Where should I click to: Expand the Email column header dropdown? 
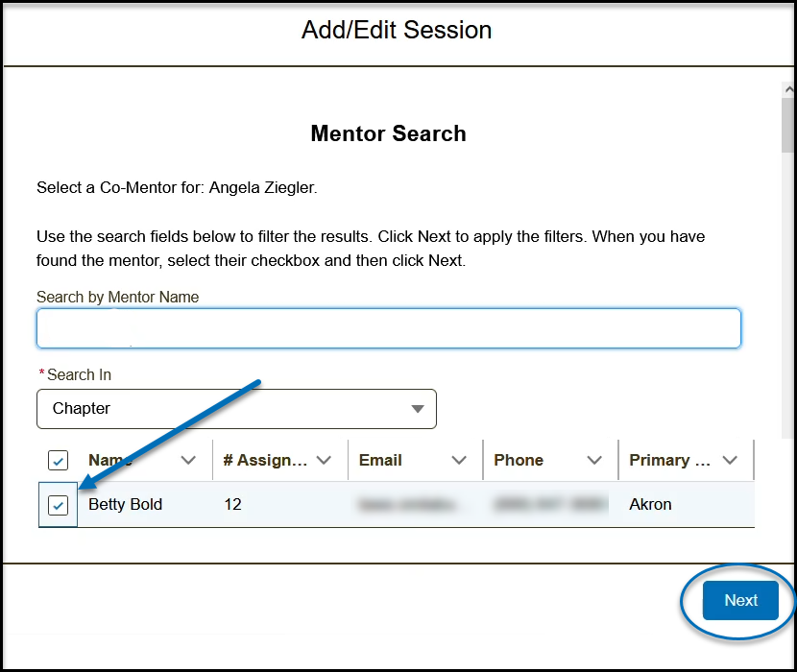(x=459, y=460)
